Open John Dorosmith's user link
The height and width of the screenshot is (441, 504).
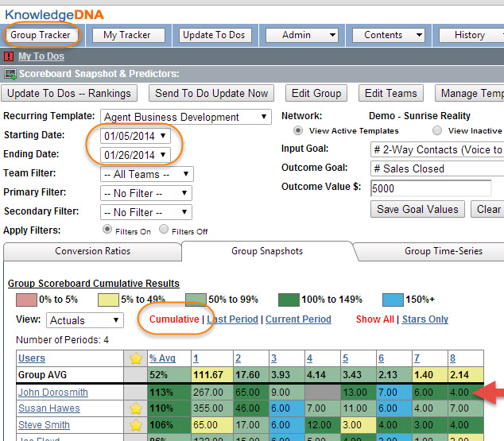(x=54, y=391)
